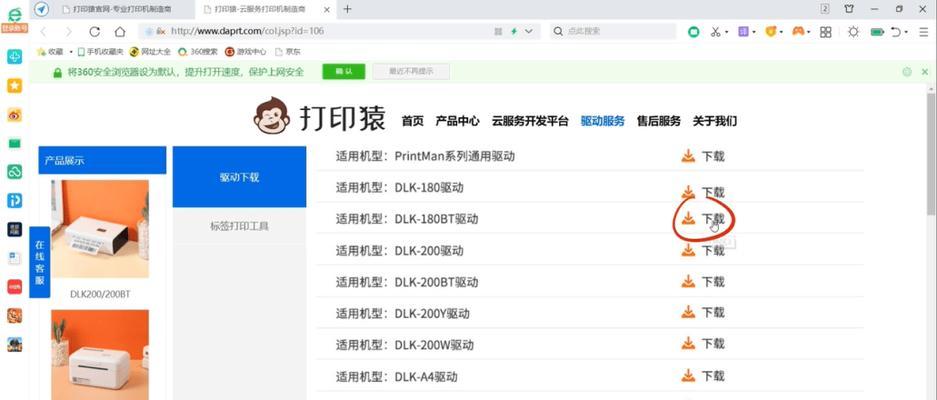Viewport: 937px width, 400px height.
Task: Click the blue iD sidebar icon
Action: pos(14,200)
